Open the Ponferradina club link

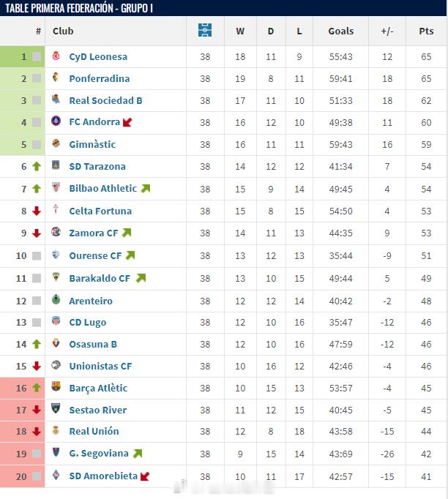pos(100,78)
